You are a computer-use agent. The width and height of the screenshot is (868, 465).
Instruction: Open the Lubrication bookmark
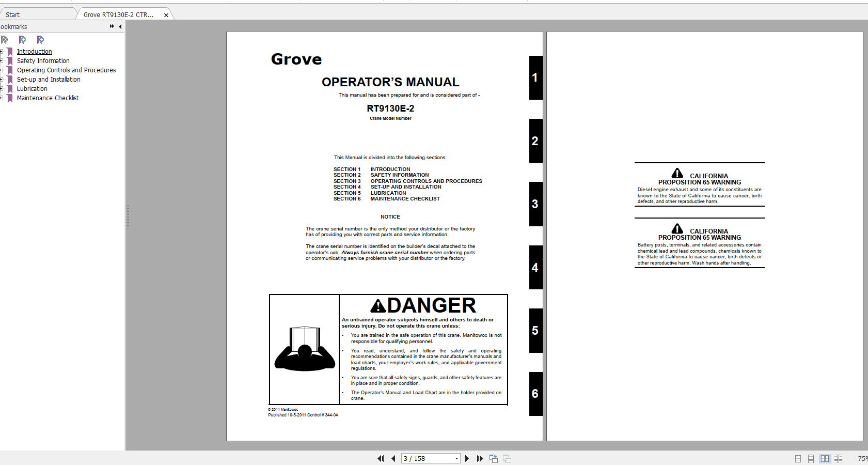[32, 89]
